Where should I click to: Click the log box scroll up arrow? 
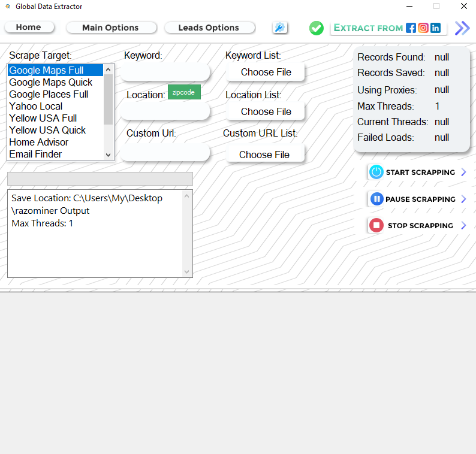pyautogui.click(x=186, y=196)
